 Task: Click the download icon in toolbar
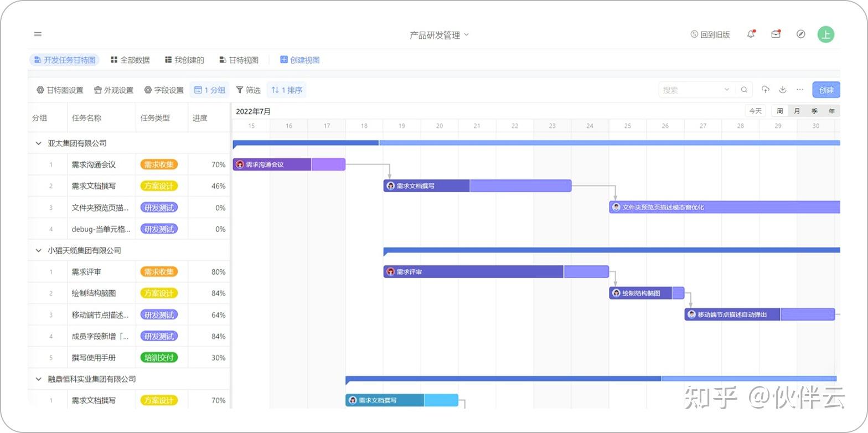click(783, 90)
